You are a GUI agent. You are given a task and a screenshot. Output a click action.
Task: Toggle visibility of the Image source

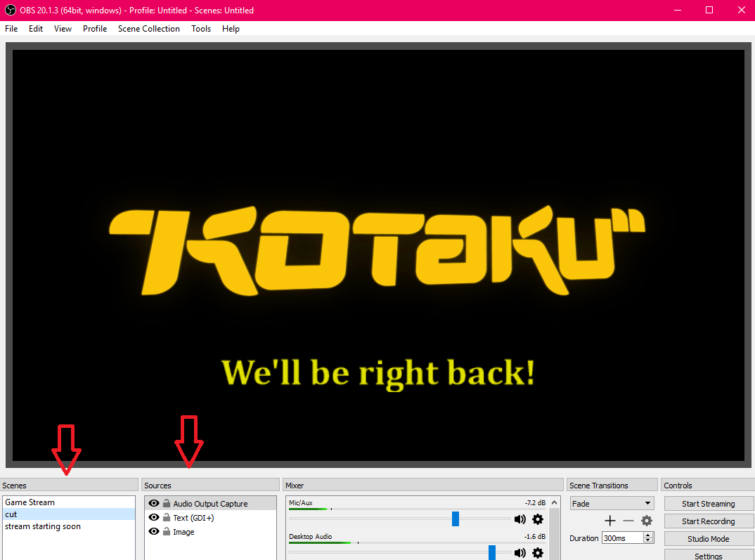pos(154,532)
